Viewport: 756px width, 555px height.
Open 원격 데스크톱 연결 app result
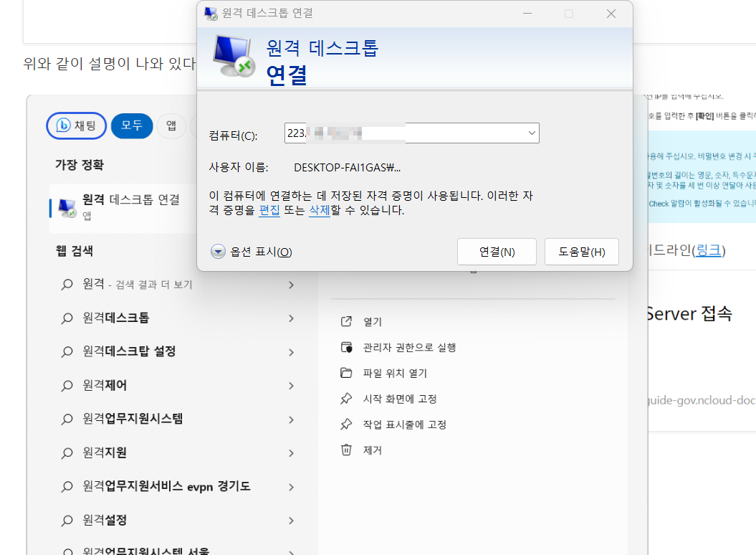pyautogui.click(x=123, y=207)
